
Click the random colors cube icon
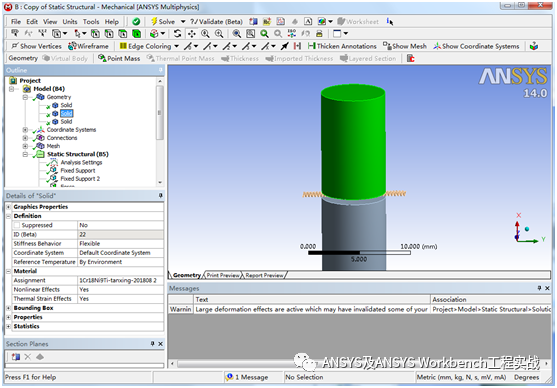tap(534, 46)
